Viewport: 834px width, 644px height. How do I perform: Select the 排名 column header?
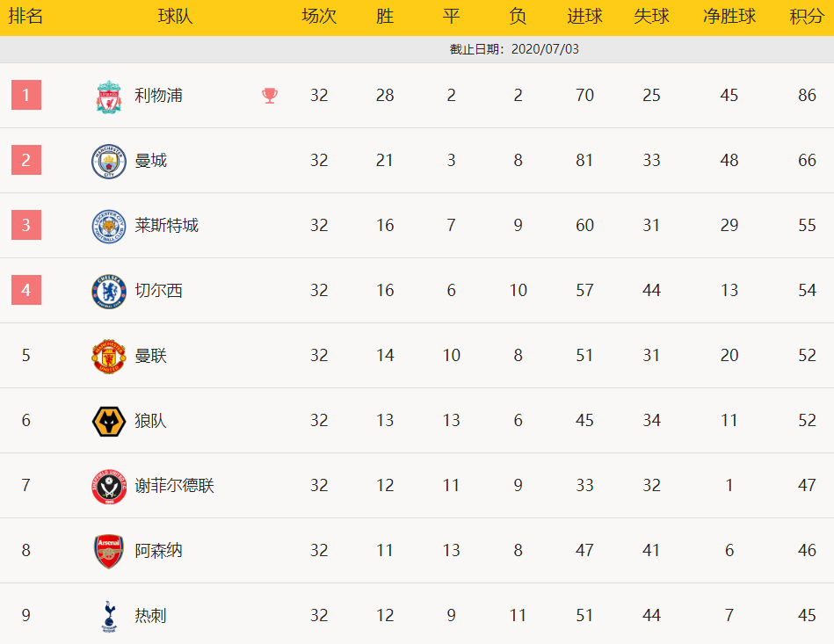pyautogui.click(x=25, y=17)
